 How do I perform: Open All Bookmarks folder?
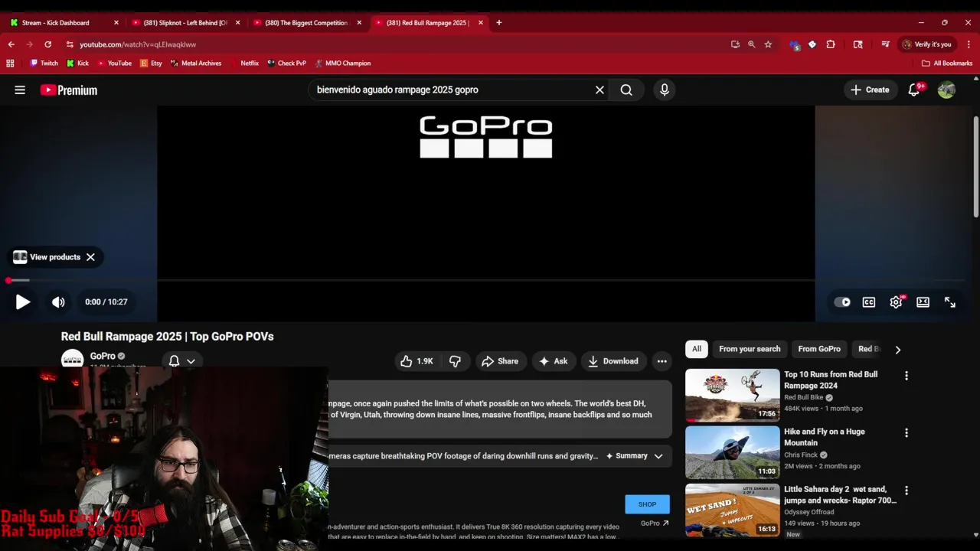pos(947,64)
